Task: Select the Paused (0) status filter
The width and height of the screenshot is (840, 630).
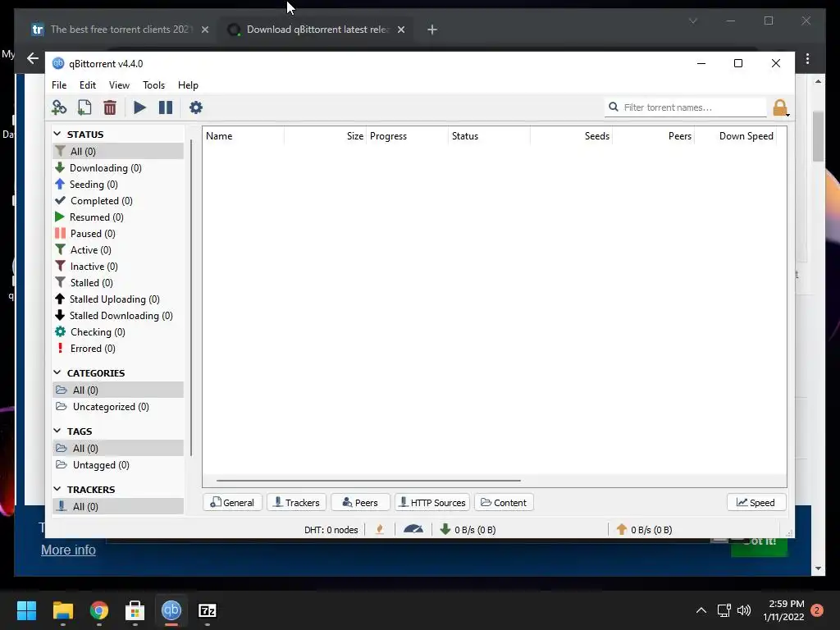Action: pyautogui.click(x=118, y=234)
